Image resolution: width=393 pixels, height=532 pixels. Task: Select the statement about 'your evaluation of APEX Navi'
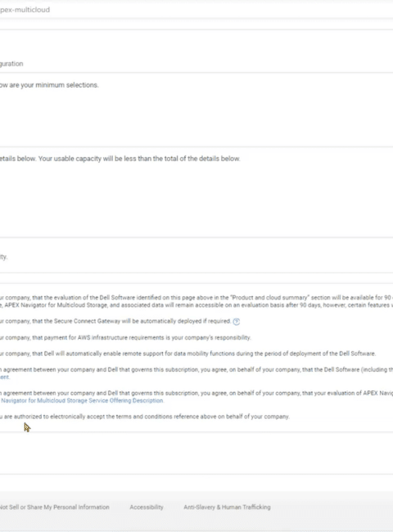click(196, 393)
